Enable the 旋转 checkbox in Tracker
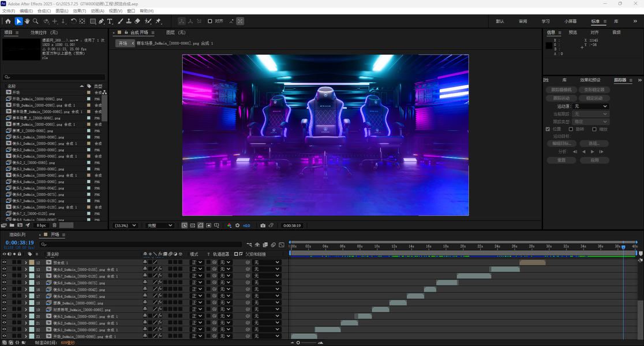Screen dimensions: 644x346 571,129
